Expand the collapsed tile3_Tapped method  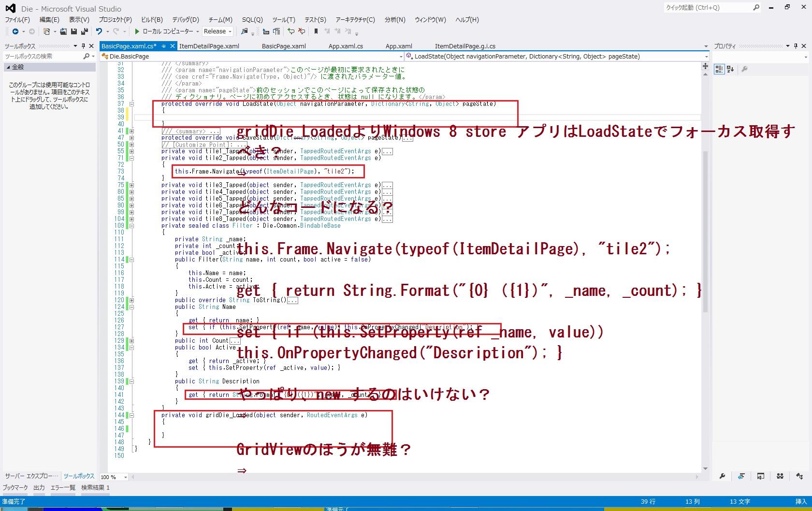[131, 185]
